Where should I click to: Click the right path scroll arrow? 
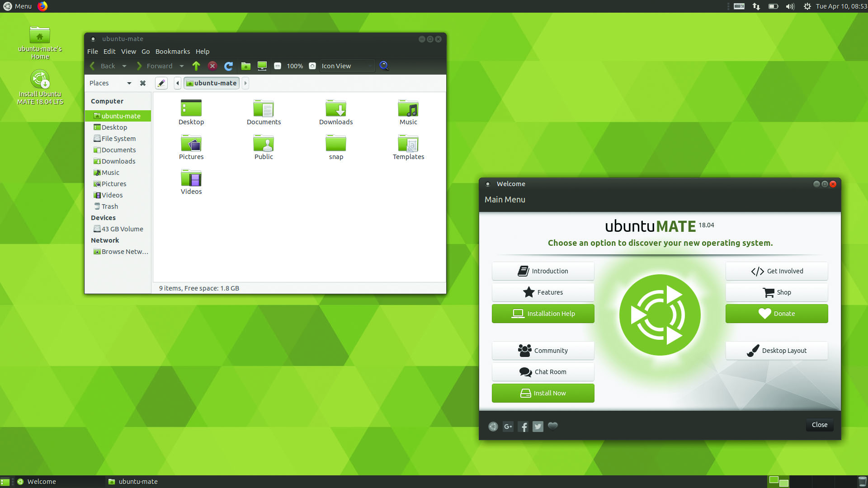(x=245, y=83)
